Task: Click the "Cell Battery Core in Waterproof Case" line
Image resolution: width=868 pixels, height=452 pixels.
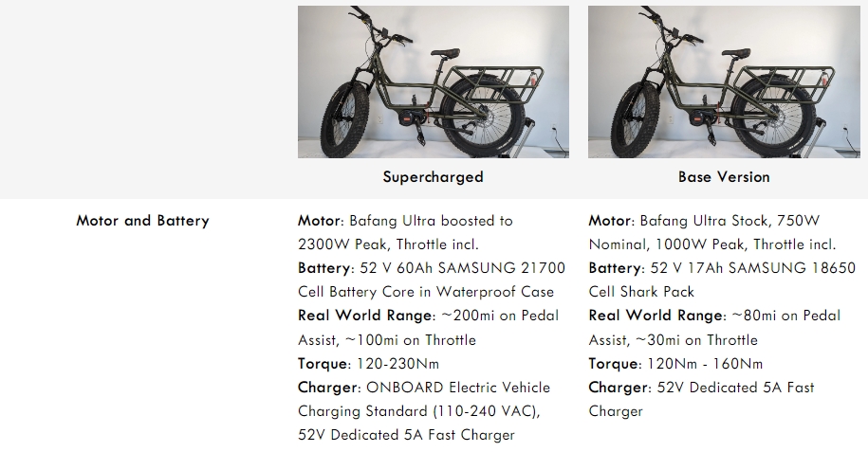Action: tap(425, 292)
